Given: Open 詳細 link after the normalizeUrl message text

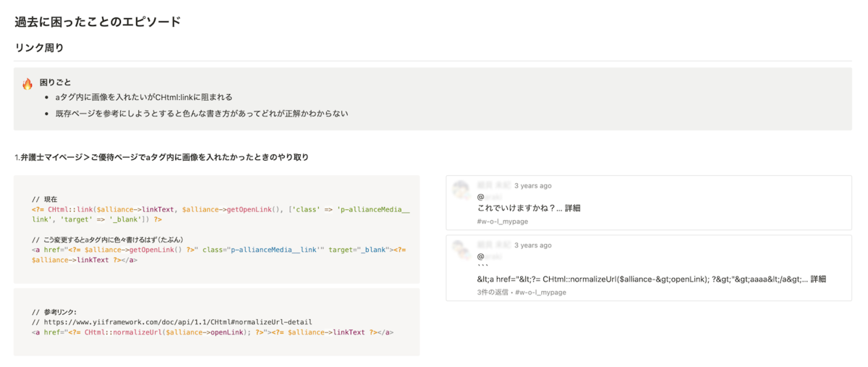Looking at the screenshot, I should (x=817, y=279).
